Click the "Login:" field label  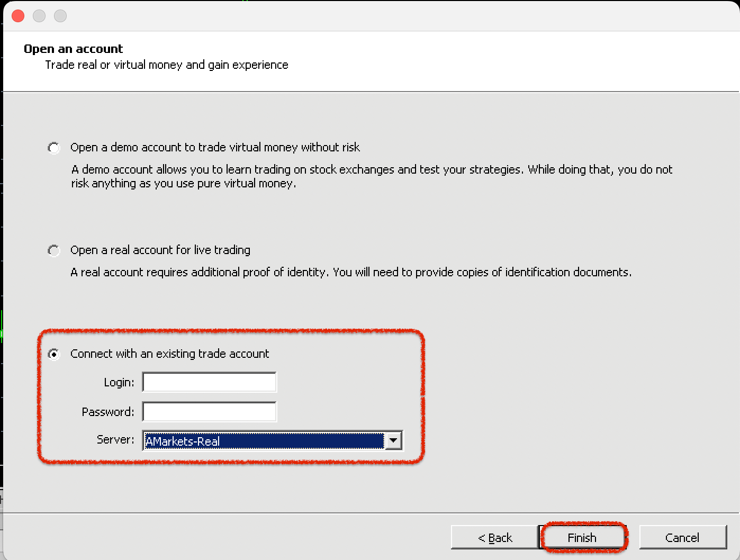119,382
